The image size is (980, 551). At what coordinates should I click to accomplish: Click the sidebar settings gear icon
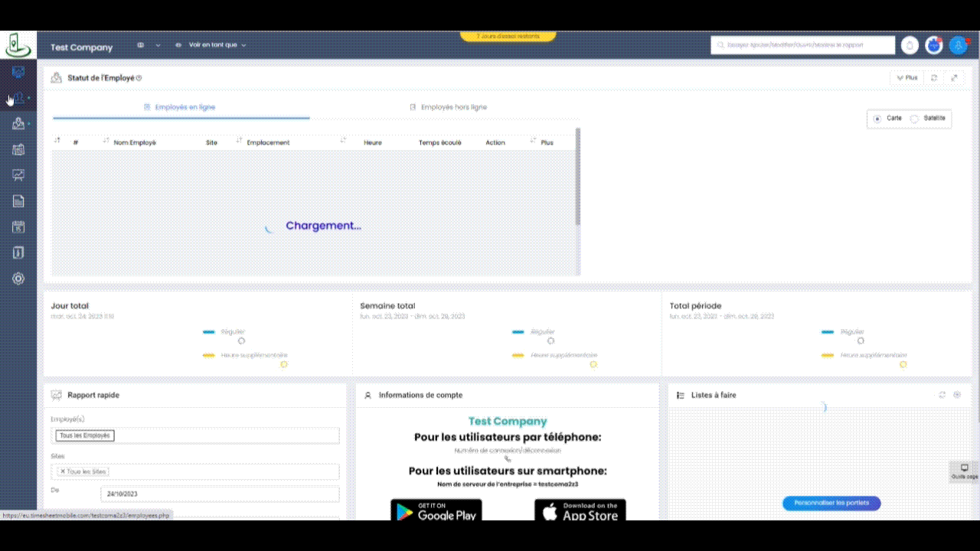coord(18,279)
